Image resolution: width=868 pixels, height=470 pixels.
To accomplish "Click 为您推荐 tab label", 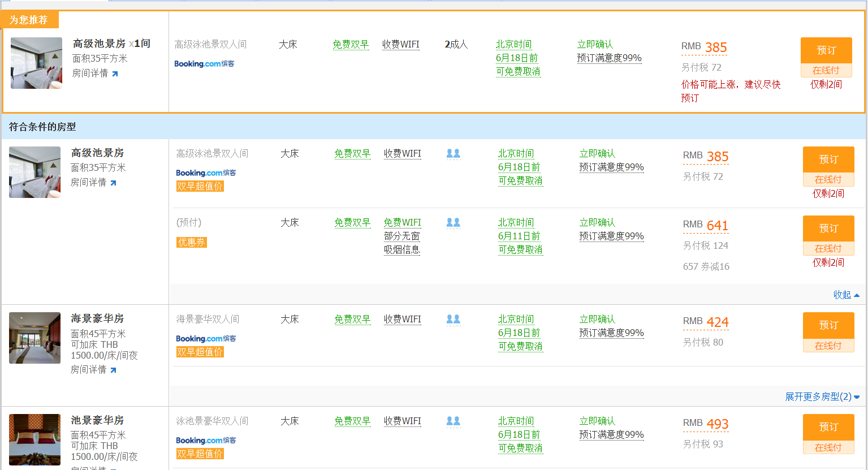I will pos(28,20).
